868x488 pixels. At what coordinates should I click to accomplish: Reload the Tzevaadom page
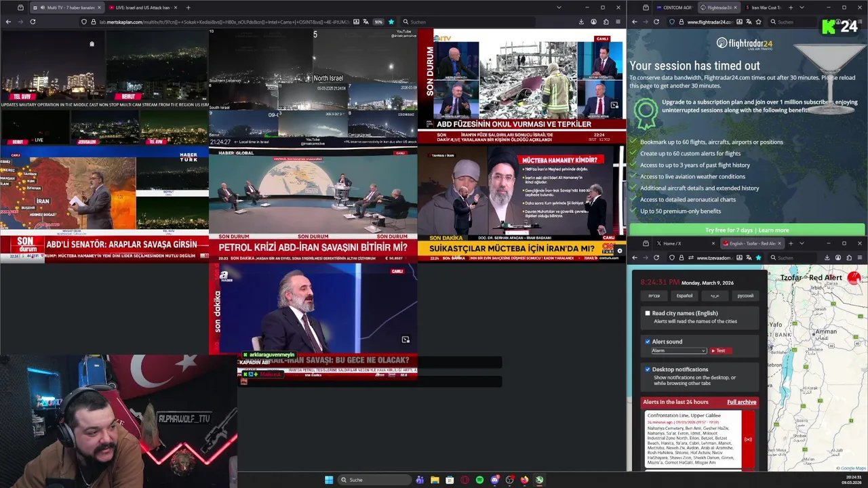point(656,258)
